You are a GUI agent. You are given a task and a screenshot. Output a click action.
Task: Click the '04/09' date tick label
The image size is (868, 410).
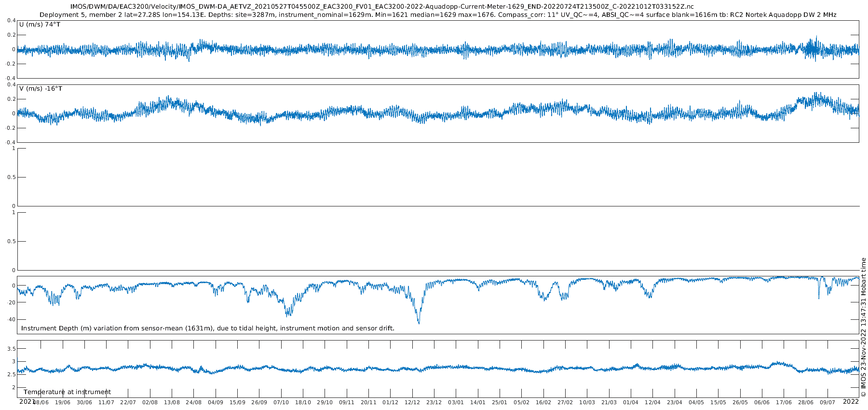tap(216, 402)
